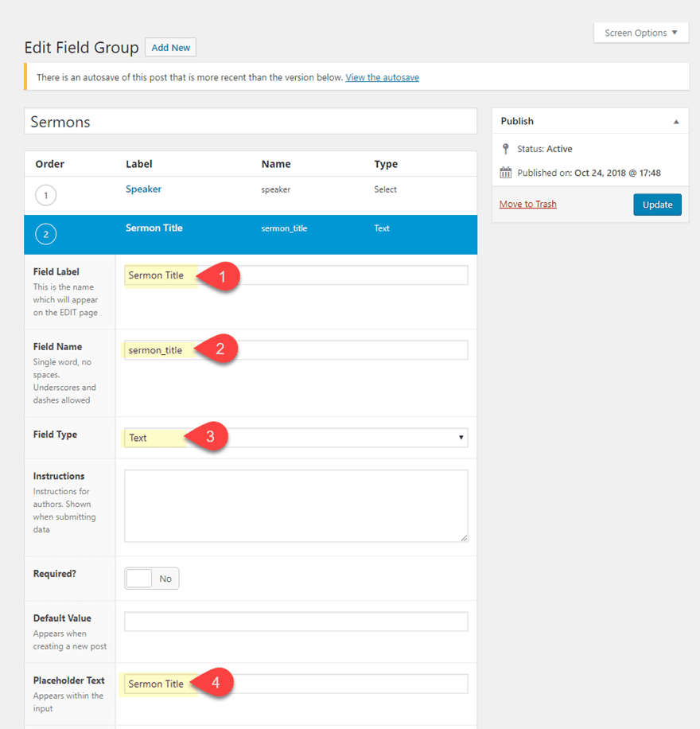Click the status pin icon in Publish
700x729 pixels.
point(505,149)
